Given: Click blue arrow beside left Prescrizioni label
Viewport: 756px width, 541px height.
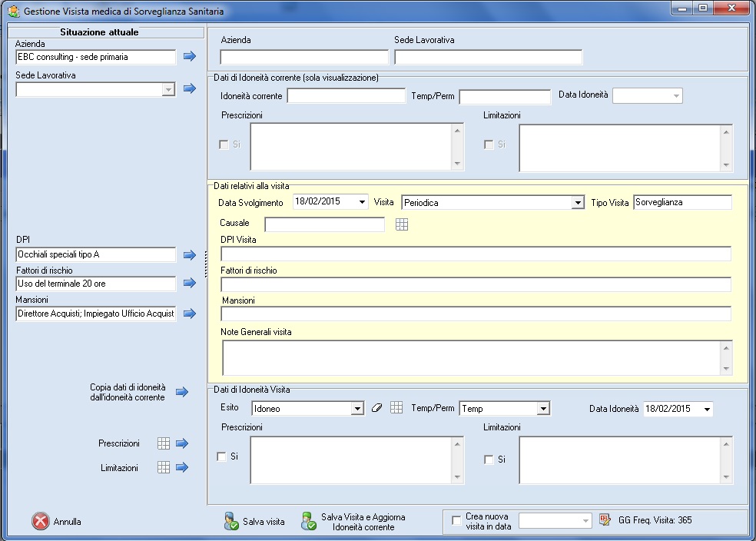Looking at the screenshot, I should (x=182, y=443).
